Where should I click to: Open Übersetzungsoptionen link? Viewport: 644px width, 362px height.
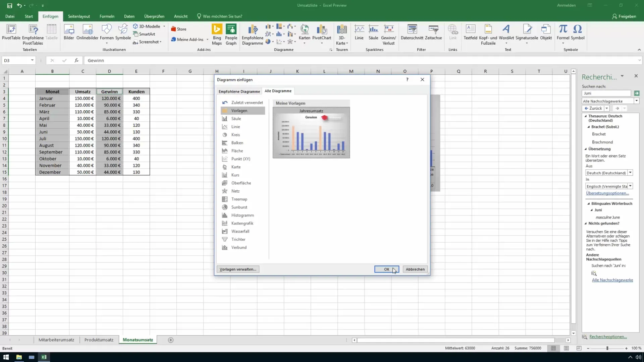pos(607,193)
